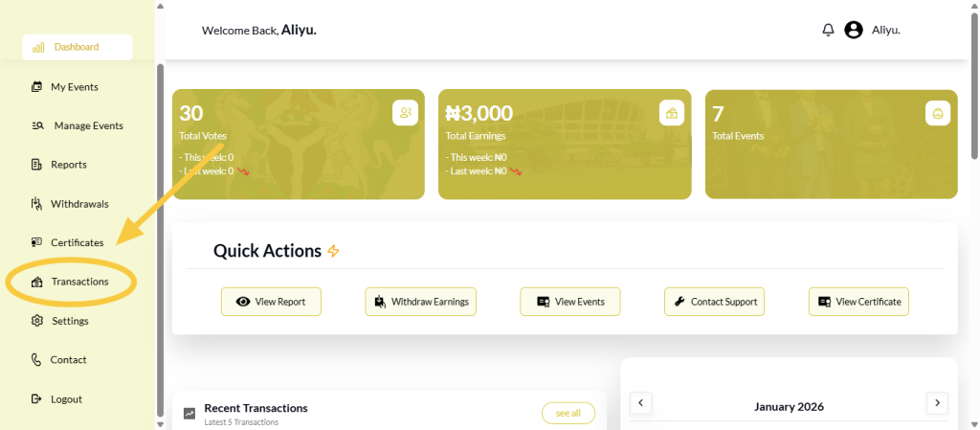Image resolution: width=980 pixels, height=430 pixels.
Task: Log out using the sidebar Logout item
Action: coord(66,399)
